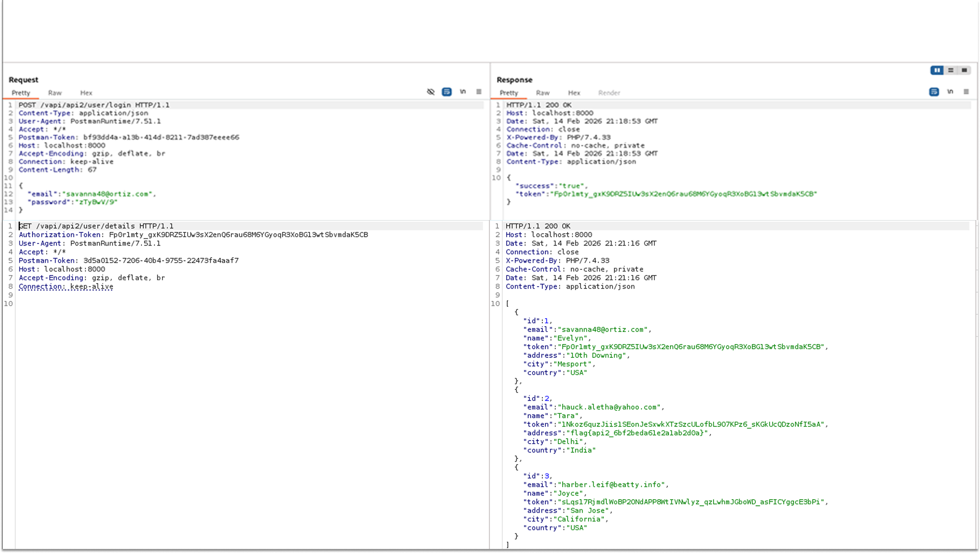The image size is (980, 553).
Task: Open syntax highlighting options in Request panel
Action: pyautogui.click(x=446, y=92)
